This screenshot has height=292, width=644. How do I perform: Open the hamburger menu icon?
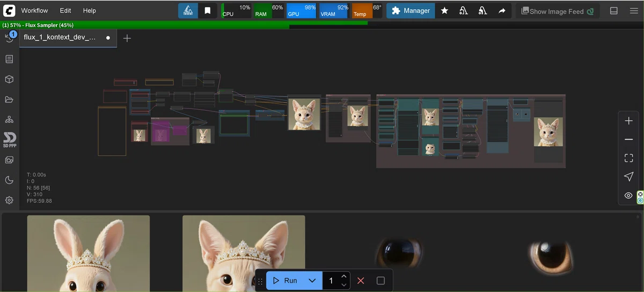(634, 11)
